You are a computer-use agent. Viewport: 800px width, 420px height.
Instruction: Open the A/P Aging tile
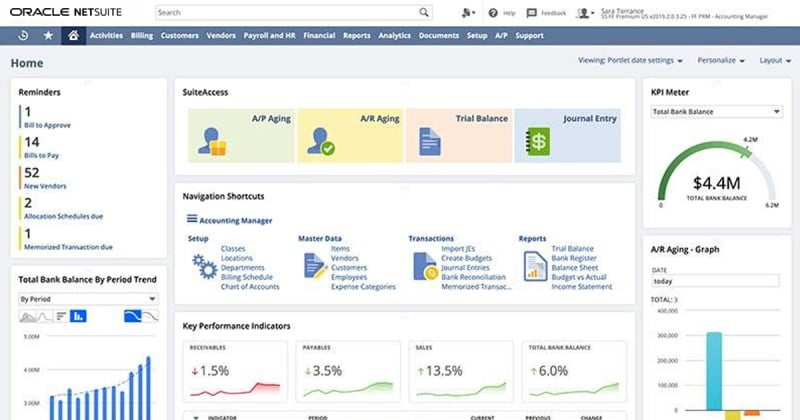242,135
